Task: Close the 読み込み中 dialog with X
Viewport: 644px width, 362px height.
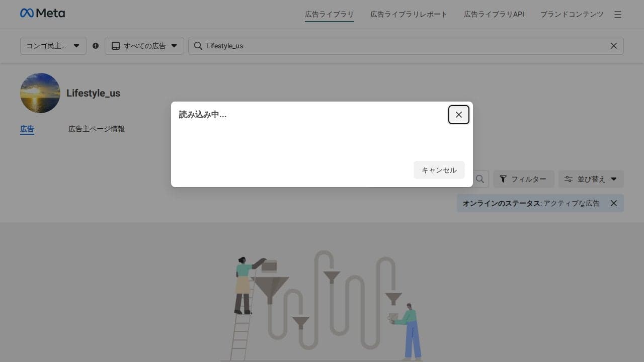Action: point(459,115)
